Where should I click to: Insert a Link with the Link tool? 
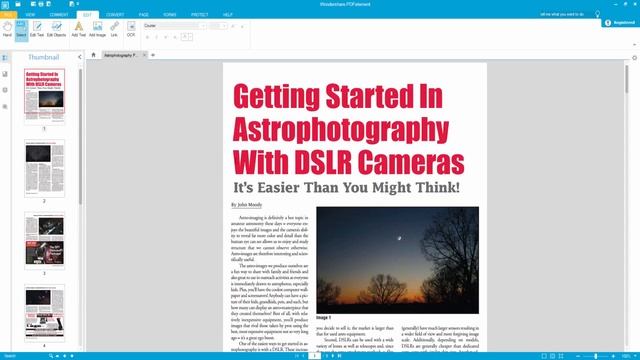(x=114, y=29)
